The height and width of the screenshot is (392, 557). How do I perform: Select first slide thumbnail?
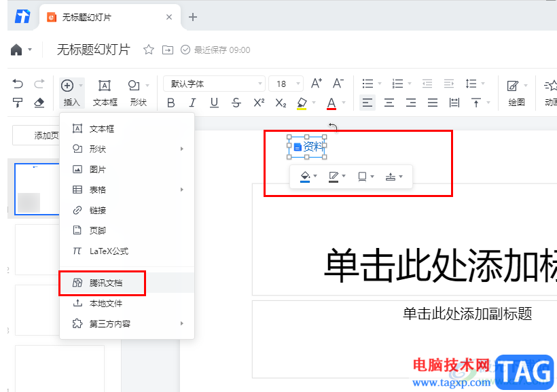point(37,189)
